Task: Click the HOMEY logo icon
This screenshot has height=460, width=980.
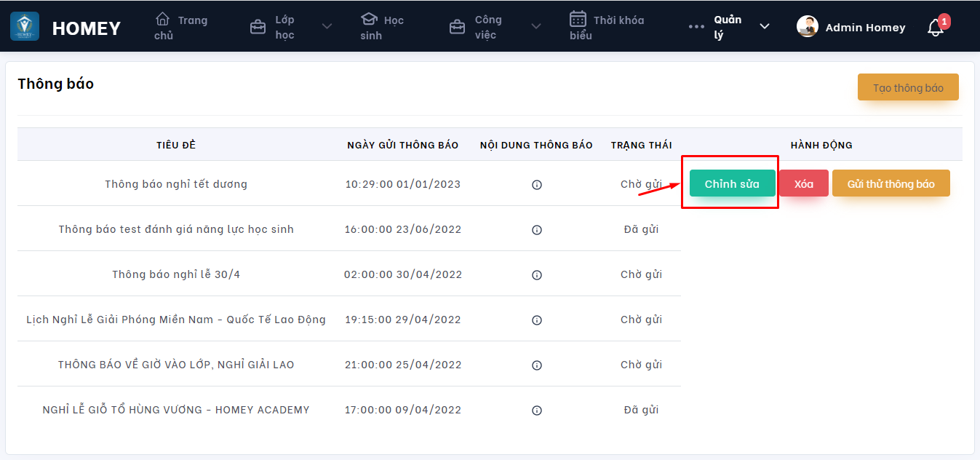Action: pyautogui.click(x=25, y=26)
